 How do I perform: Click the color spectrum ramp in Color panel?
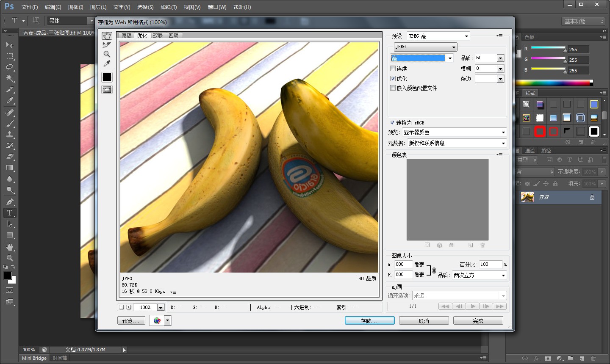[x=554, y=83]
